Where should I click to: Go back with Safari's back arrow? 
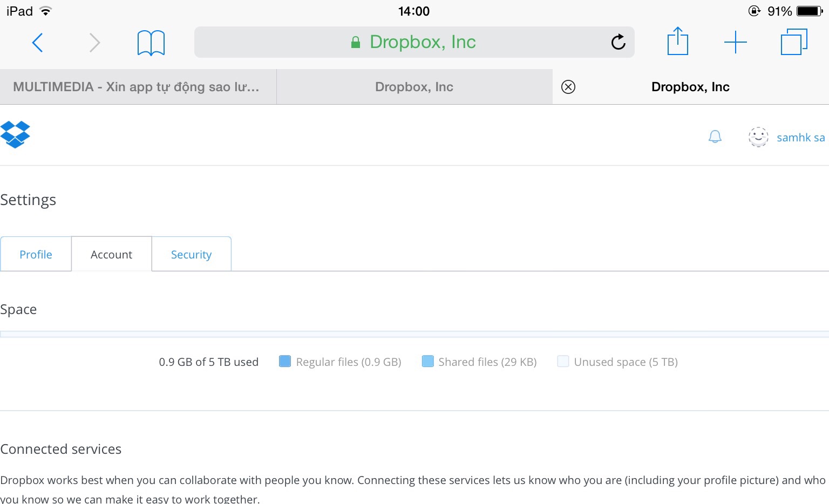pyautogui.click(x=37, y=42)
